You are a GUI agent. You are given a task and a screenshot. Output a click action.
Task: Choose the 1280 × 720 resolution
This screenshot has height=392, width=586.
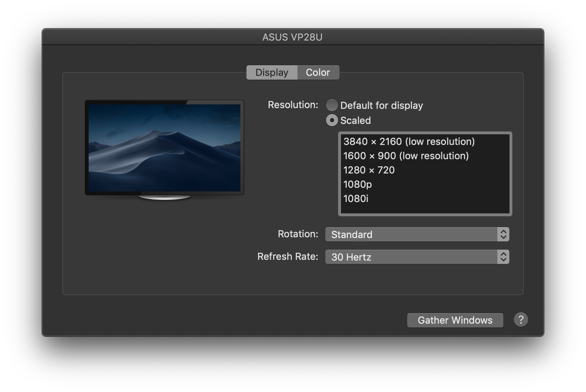[425, 170]
